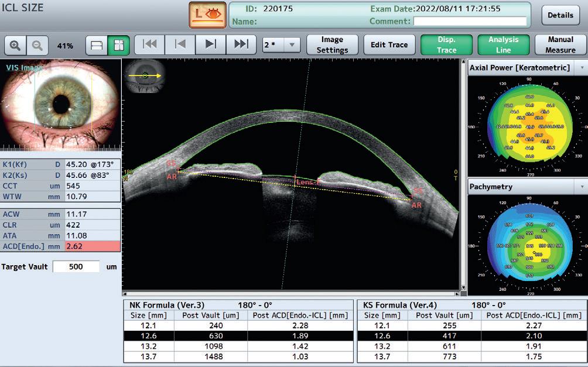Open the Details button

[560, 15]
